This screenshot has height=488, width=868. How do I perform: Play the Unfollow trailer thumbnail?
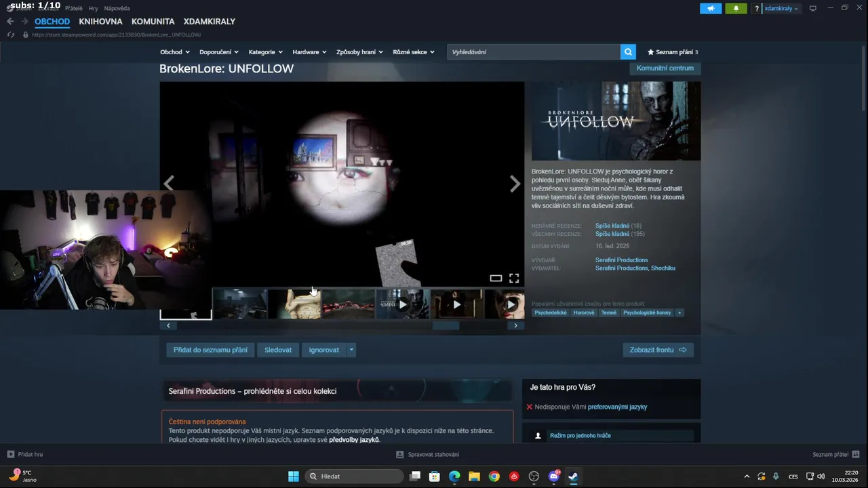[403, 304]
